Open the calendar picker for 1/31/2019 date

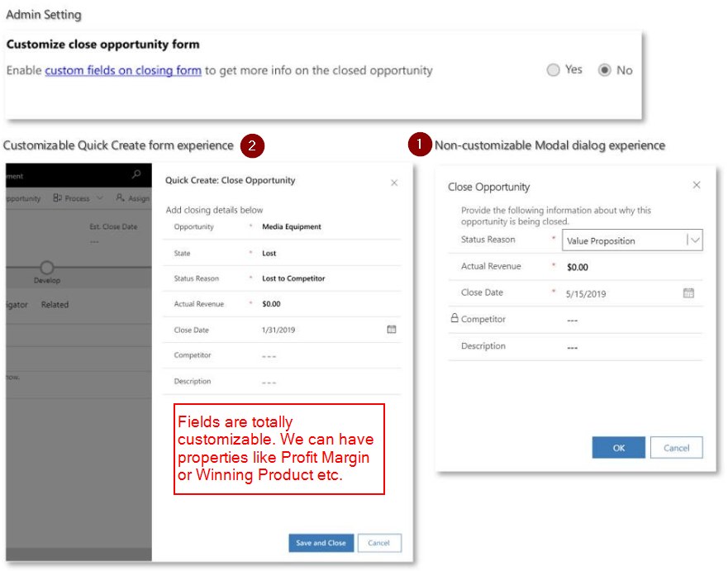(392, 330)
